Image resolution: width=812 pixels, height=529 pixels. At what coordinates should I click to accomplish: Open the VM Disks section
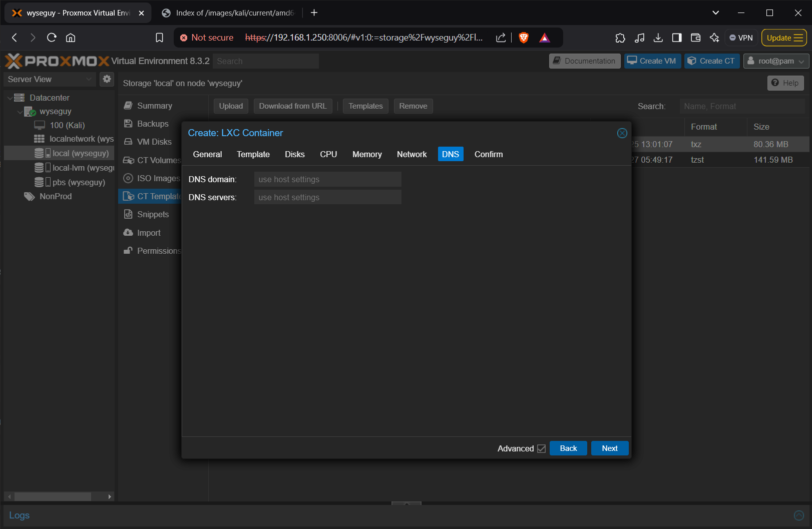click(154, 142)
